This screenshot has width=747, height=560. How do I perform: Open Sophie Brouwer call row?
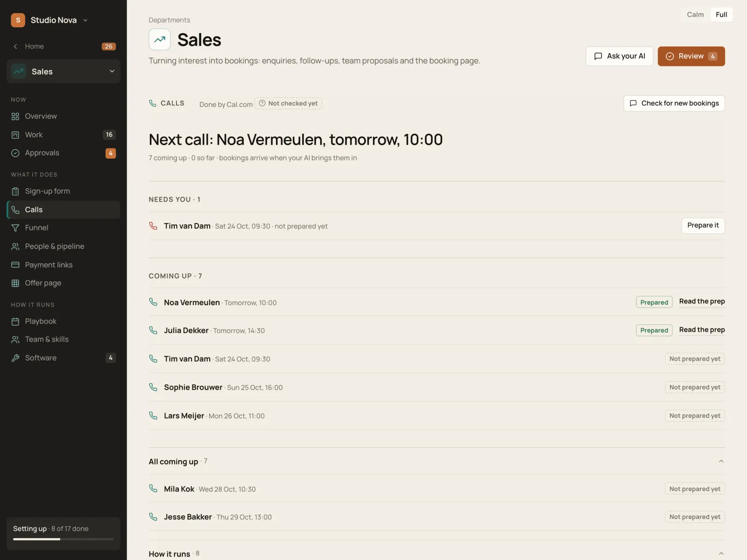437,387
